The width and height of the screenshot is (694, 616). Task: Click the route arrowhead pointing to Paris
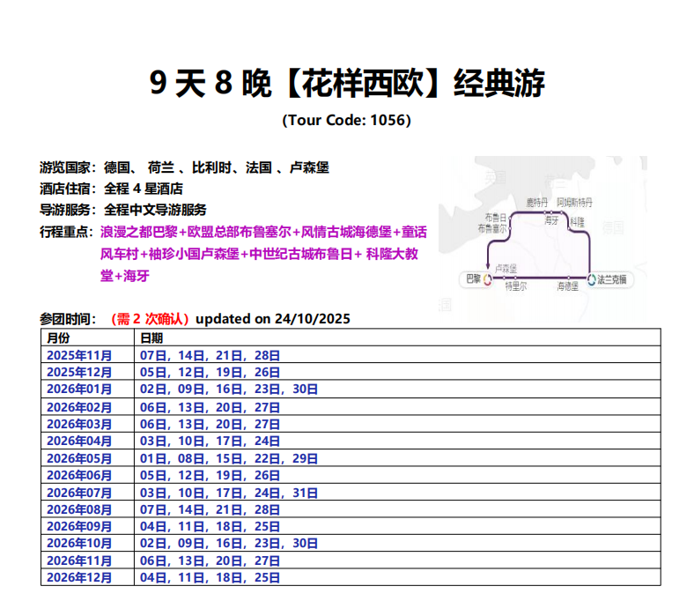pos(487,266)
